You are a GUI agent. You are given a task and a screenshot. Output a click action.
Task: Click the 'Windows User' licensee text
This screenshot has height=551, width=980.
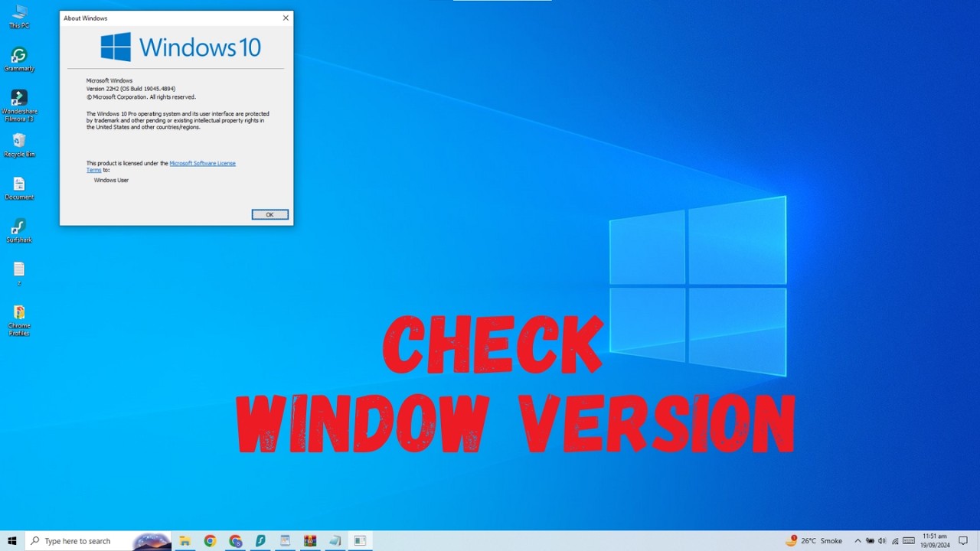click(x=111, y=180)
